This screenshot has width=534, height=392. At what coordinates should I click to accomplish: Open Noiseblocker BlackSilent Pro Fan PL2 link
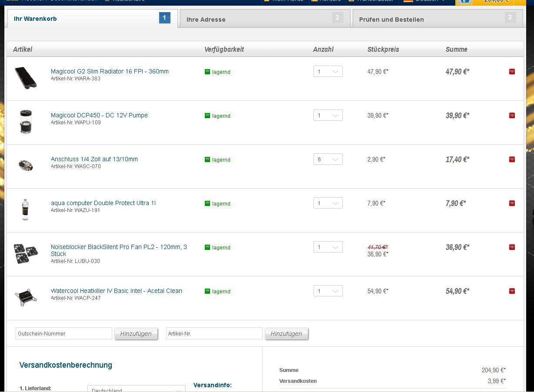coord(119,250)
